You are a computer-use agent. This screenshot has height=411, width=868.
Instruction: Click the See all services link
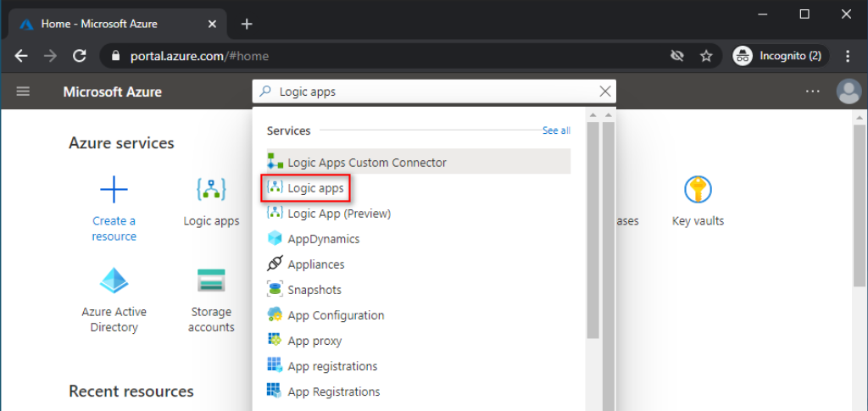point(556,131)
